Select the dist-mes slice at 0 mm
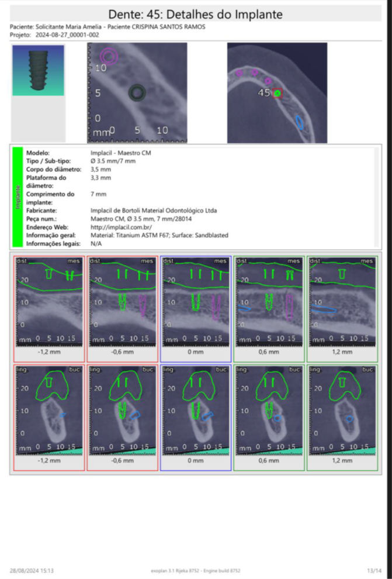392x579 pixels. tap(196, 301)
